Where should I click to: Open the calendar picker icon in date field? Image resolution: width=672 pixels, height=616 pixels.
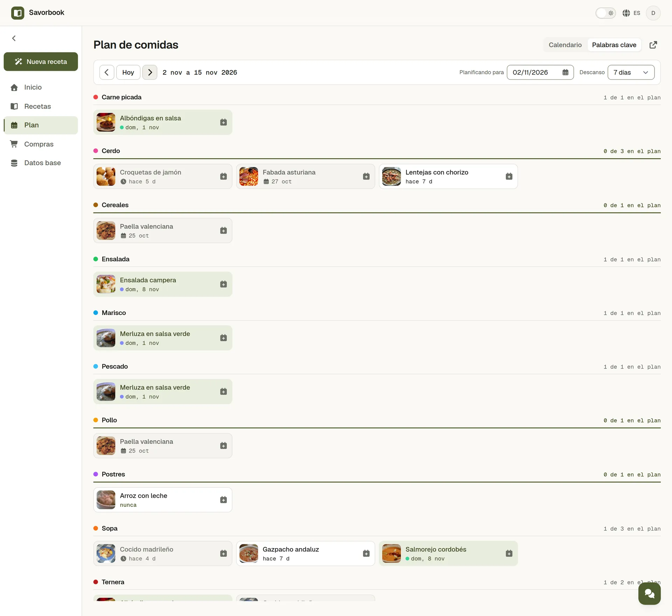(565, 72)
